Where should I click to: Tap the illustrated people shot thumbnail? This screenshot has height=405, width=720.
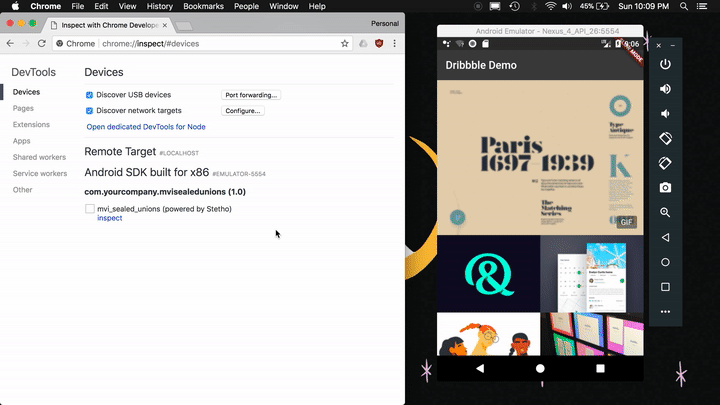click(489, 334)
